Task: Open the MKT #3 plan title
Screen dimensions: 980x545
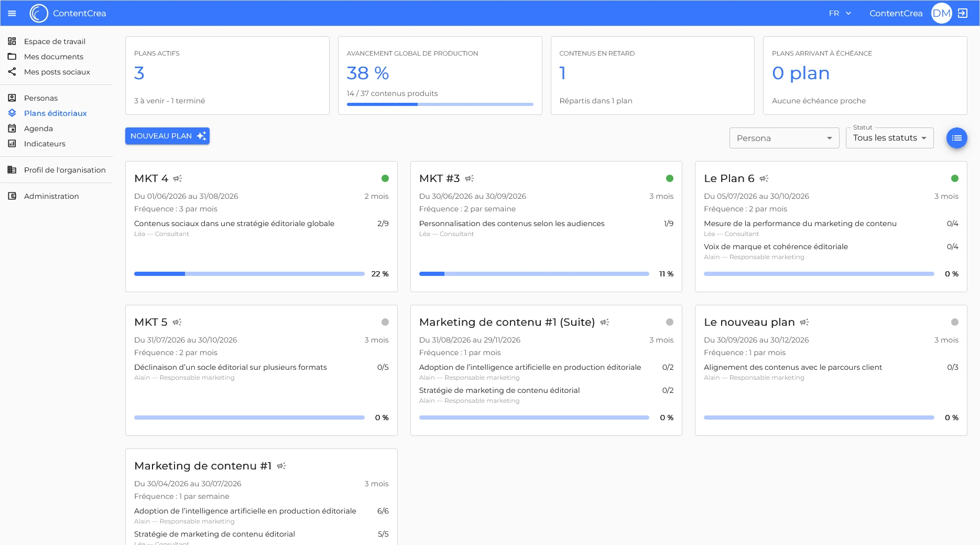Action: coord(439,178)
